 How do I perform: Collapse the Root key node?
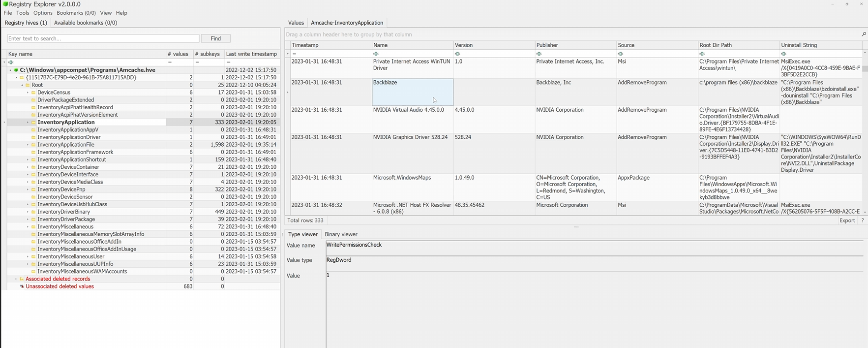tap(22, 85)
